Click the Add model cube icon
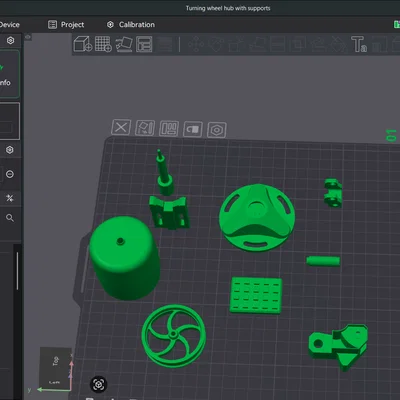Viewport: 400px width, 400px height. (82, 44)
